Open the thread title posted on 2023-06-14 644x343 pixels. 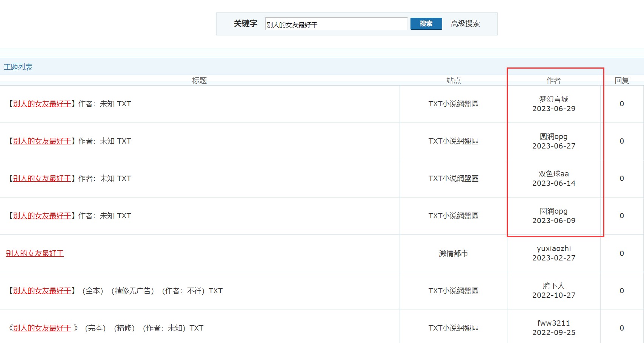42,179
